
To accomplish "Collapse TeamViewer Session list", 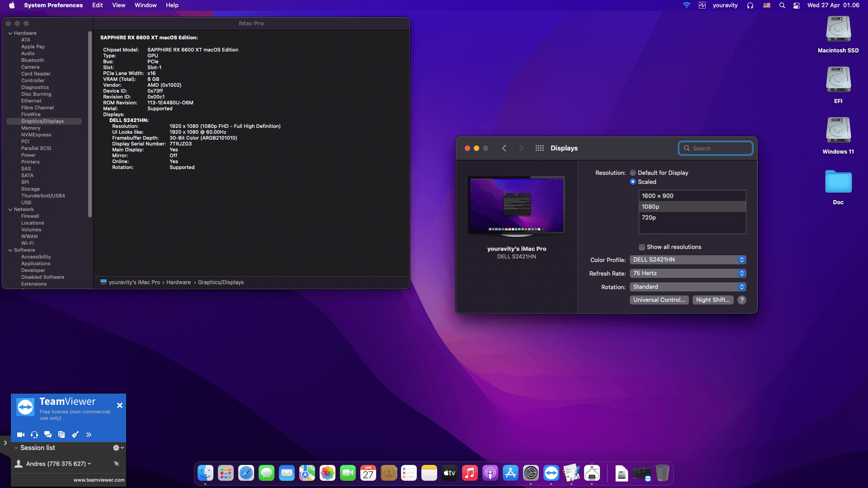I will (16, 448).
